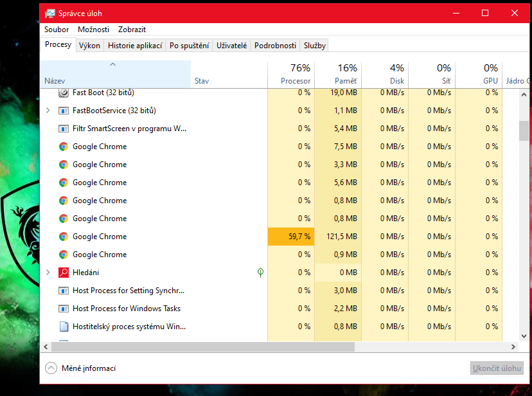Switch to the Výkon tab
This screenshot has height=396, width=532.
click(x=89, y=46)
